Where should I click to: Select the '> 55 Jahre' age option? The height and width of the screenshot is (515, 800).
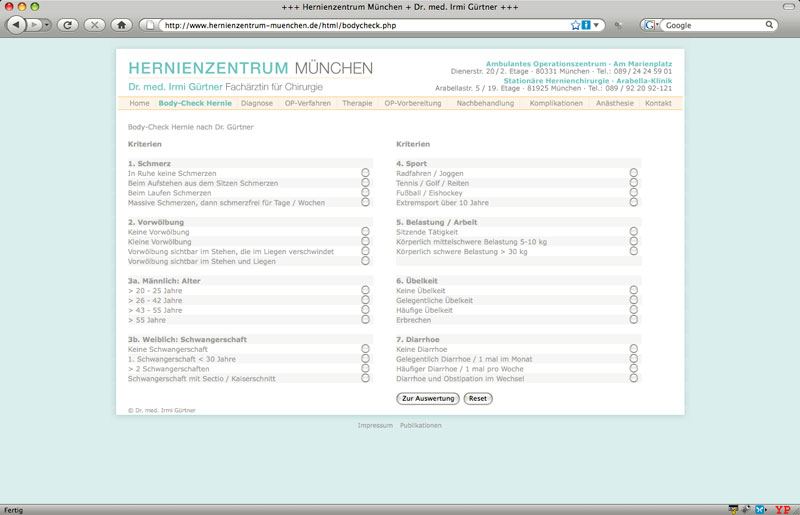(365, 320)
